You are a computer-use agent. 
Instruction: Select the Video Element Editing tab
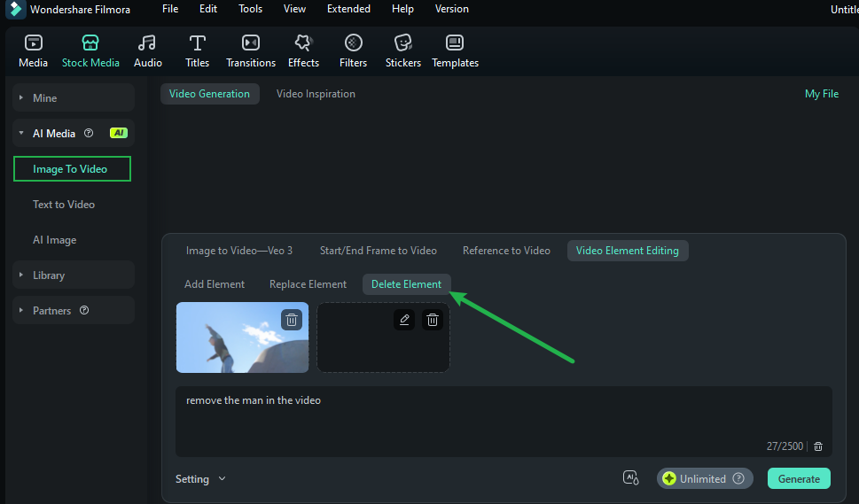[x=628, y=251]
